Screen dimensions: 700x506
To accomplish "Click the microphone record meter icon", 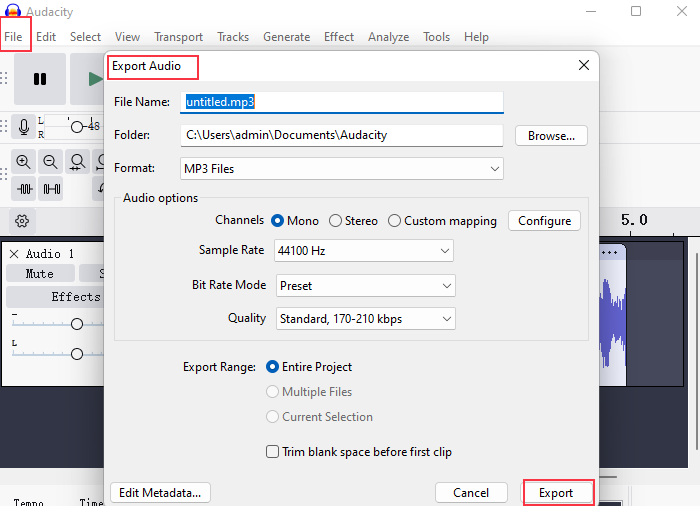I will pyautogui.click(x=24, y=127).
